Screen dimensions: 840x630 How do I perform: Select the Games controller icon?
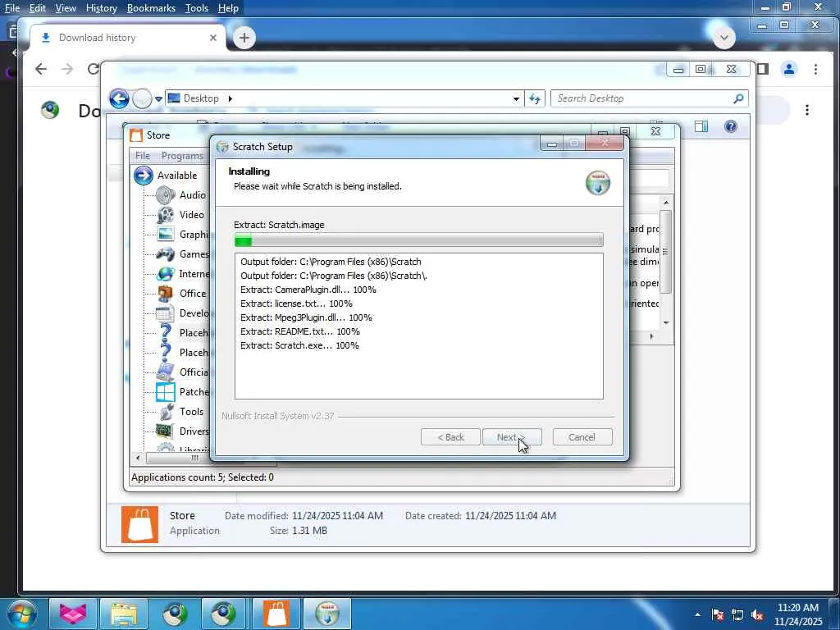coord(166,254)
